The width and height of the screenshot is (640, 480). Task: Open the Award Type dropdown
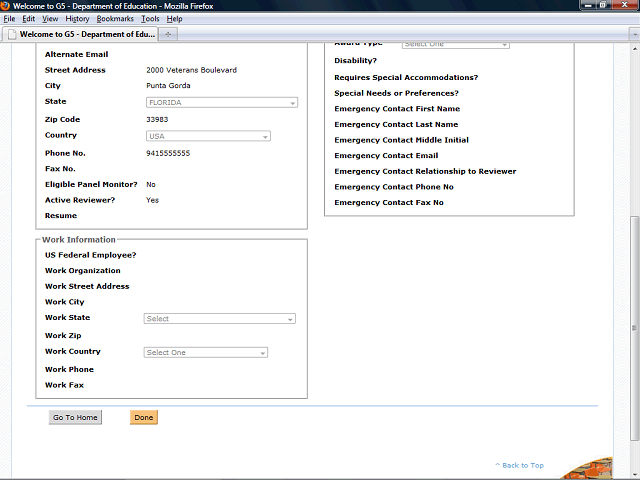(456, 45)
